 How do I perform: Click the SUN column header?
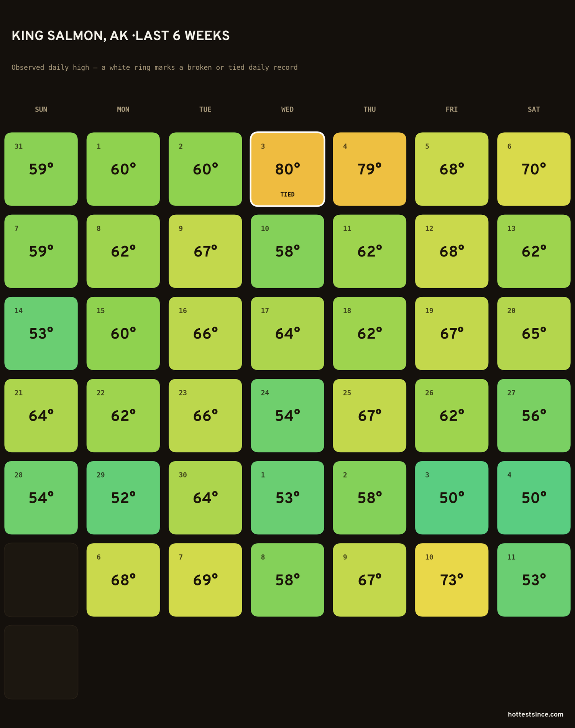(41, 109)
